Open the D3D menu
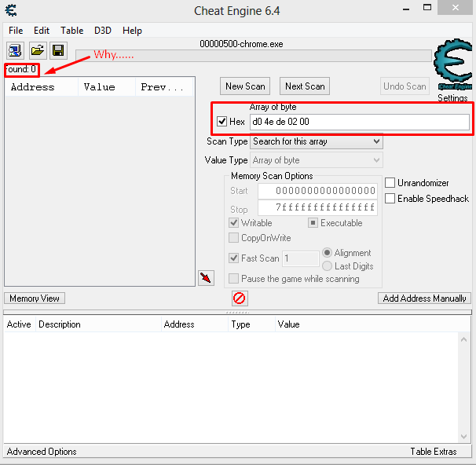The height and width of the screenshot is (465, 476). click(x=103, y=31)
